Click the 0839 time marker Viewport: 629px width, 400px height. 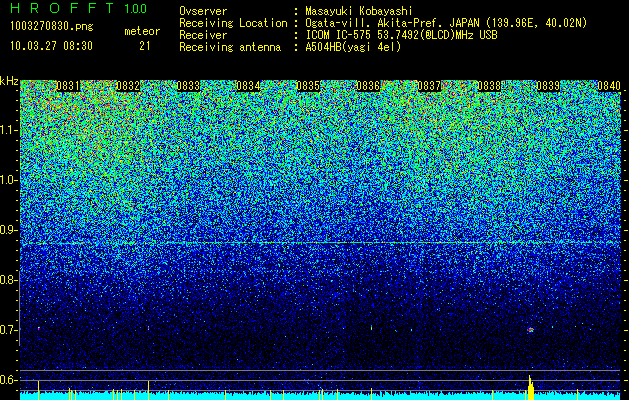click(548, 86)
